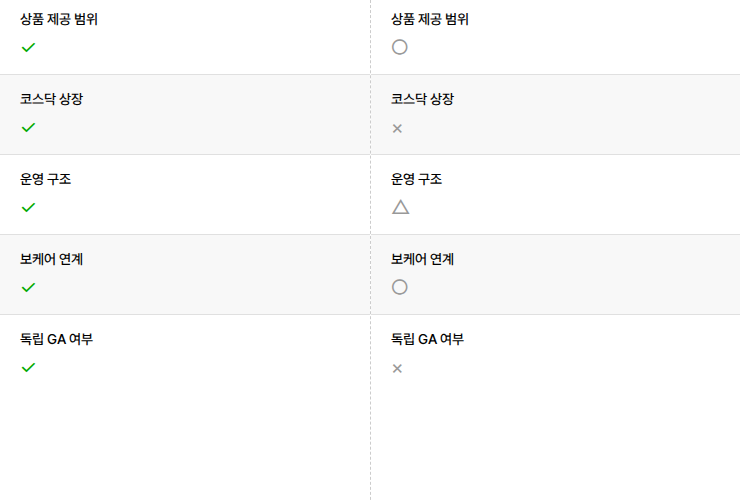
Task: Click circle icon under right 보케어 연계
Action: pyautogui.click(x=400, y=287)
